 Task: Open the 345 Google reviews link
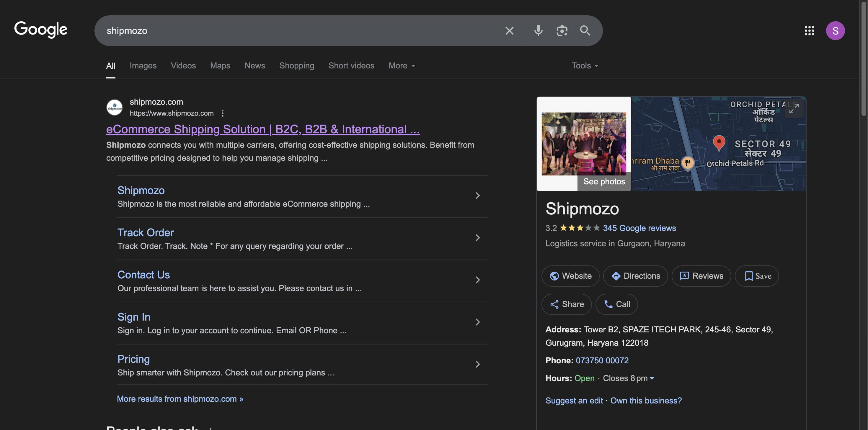(639, 228)
